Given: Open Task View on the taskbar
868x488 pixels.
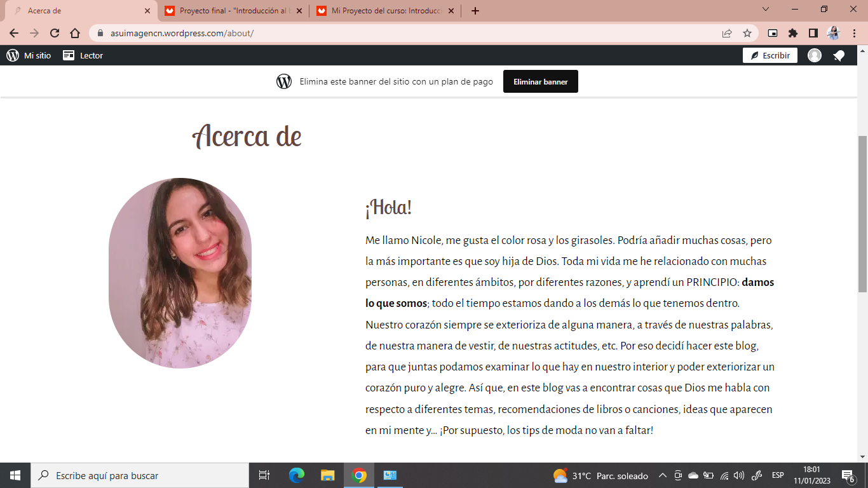Looking at the screenshot, I should pos(264,475).
